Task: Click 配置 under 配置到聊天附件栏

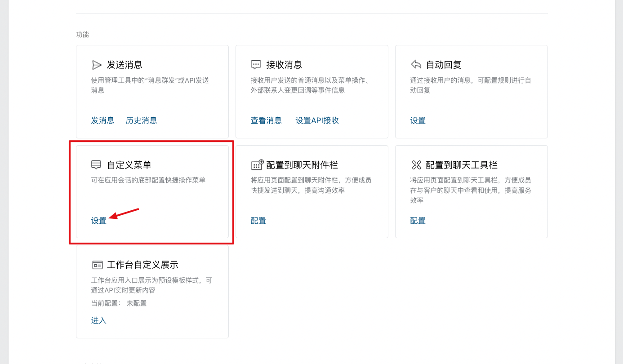Action: pos(258,221)
